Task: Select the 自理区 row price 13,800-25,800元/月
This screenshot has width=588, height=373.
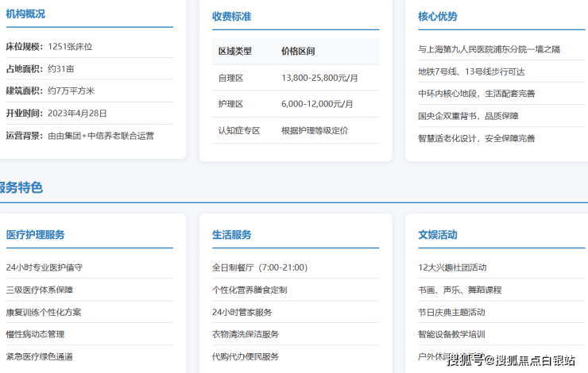Action: coord(319,77)
